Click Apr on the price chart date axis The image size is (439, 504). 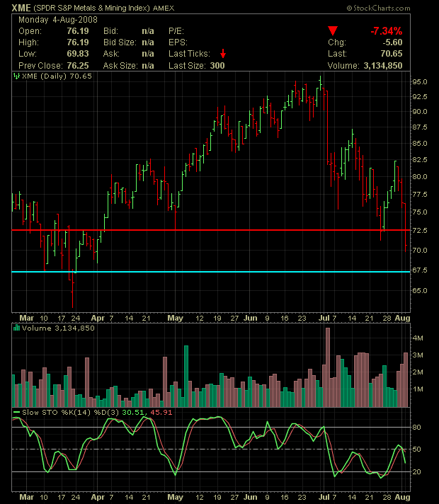tap(98, 318)
